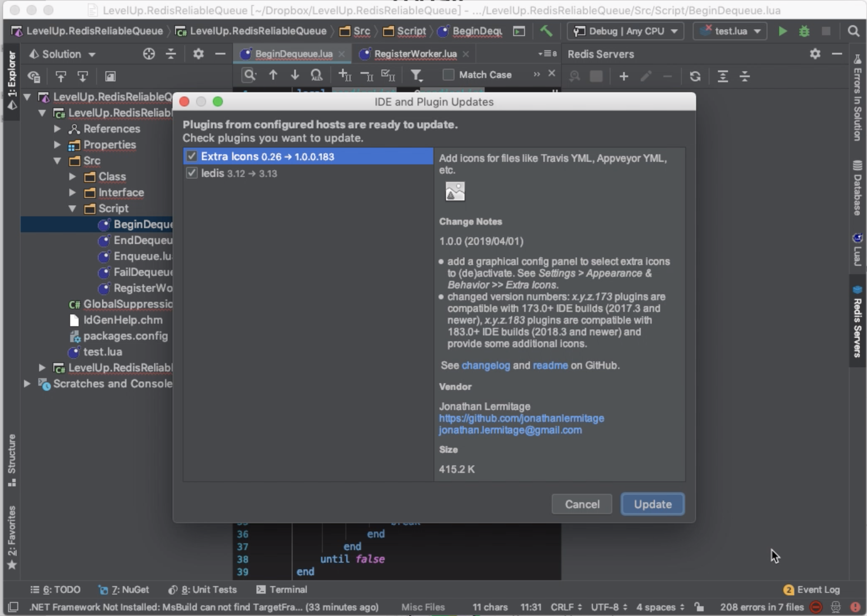
Task: Click the find-all-occurrences icon
Action: (317, 75)
